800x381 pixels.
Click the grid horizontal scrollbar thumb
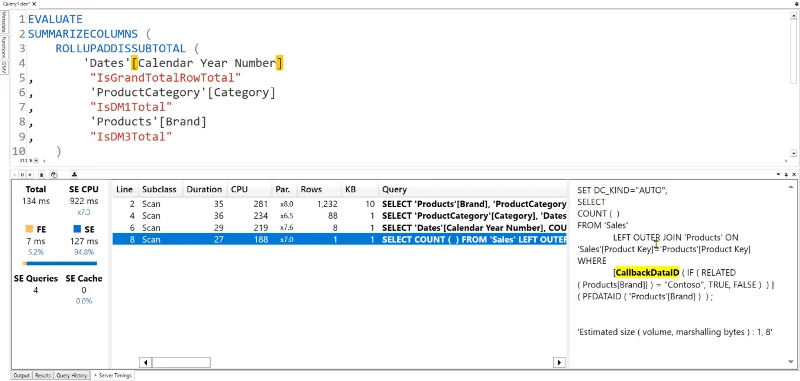pyautogui.click(x=181, y=362)
